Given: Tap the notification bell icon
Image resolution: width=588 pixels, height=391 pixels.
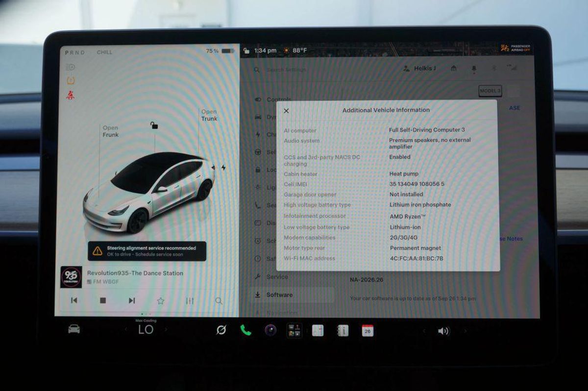Looking at the screenshot, I should (x=474, y=69).
